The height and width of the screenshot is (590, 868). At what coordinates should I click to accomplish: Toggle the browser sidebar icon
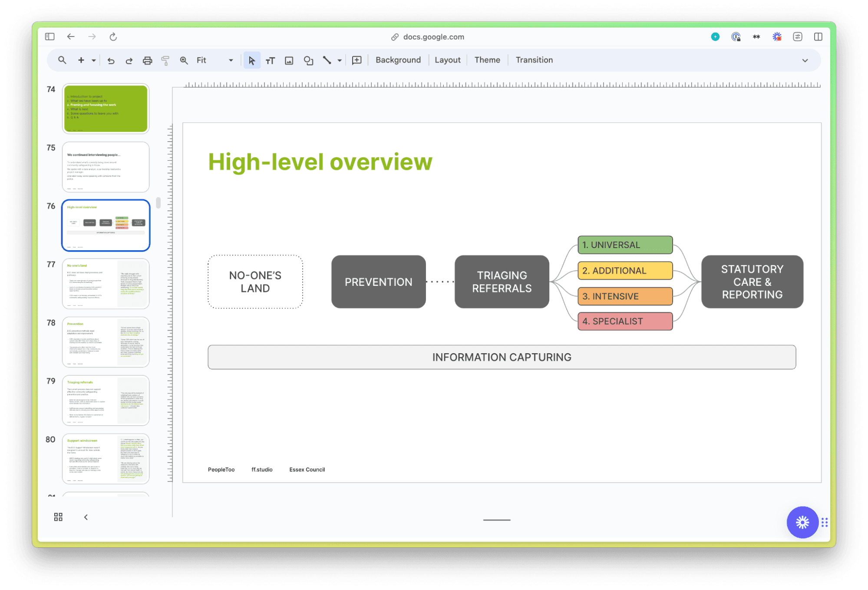tap(50, 37)
